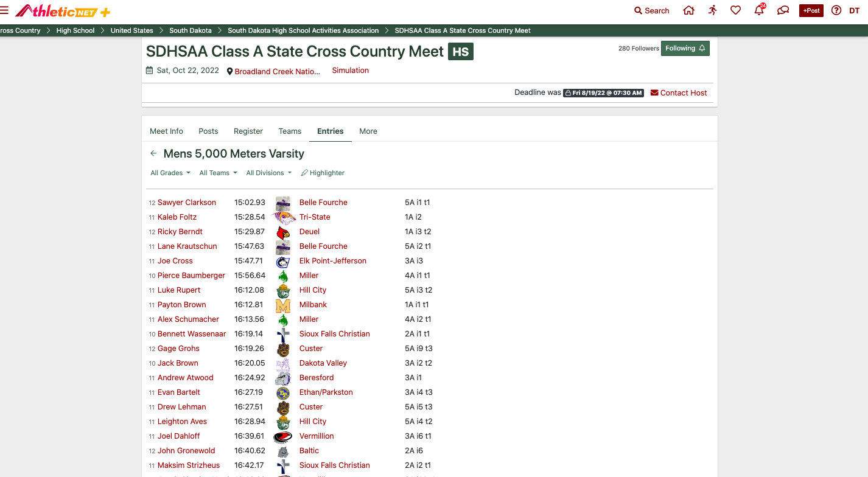Click the back arrow beside Mens 5,000 Meters
The image size is (868, 477).
coord(153,154)
